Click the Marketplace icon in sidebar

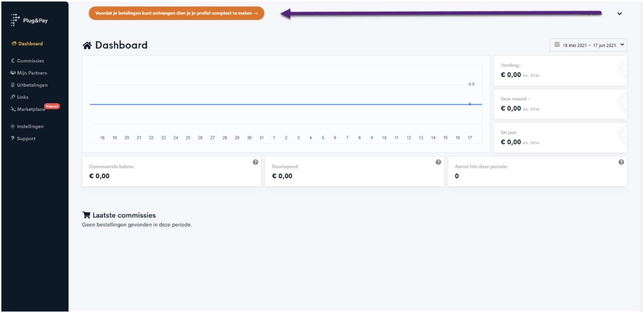point(13,109)
